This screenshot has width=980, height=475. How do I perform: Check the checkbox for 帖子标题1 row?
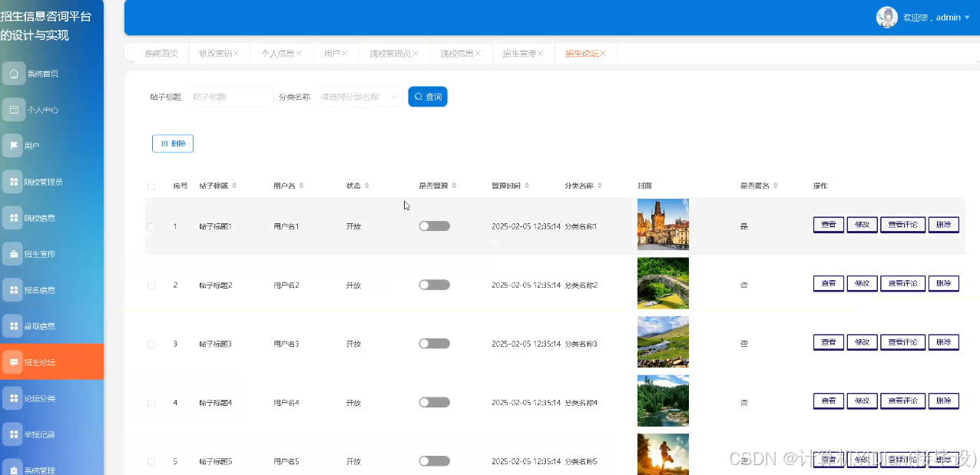[x=151, y=226]
